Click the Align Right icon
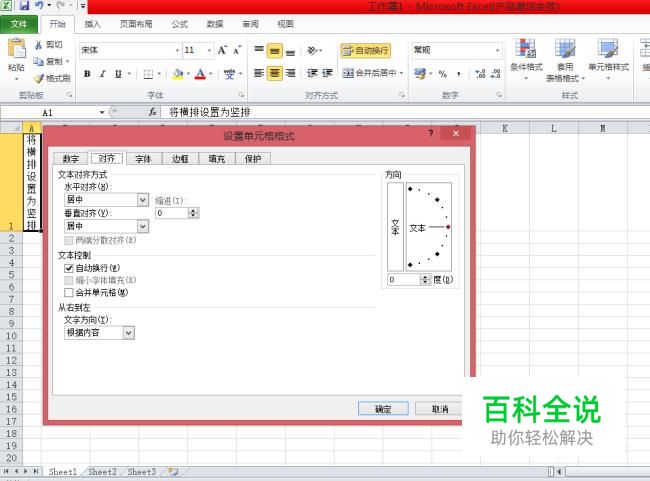Image resolution: width=650 pixels, height=481 pixels. 290,73
